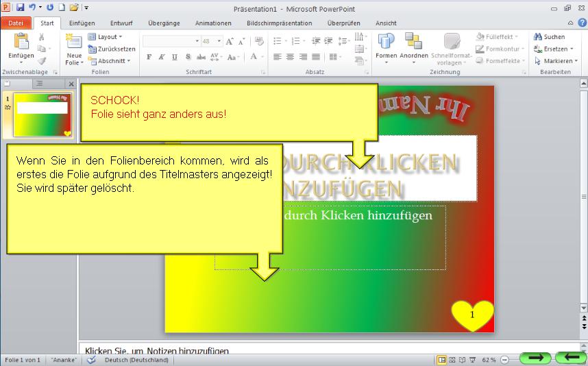Open the font size dropdown
588x366 pixels.
click(218, 41)
